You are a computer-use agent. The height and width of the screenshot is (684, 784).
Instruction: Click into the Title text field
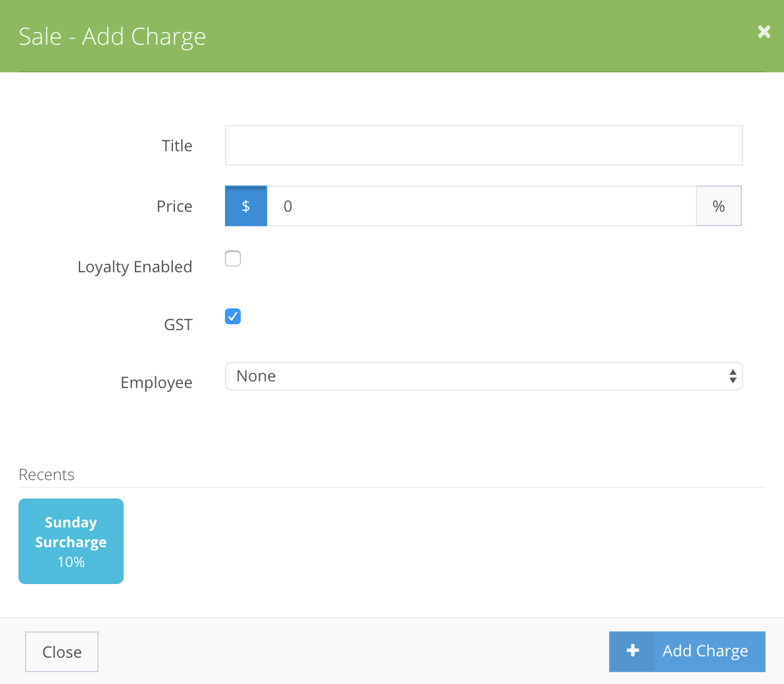(x=483, y=145)
